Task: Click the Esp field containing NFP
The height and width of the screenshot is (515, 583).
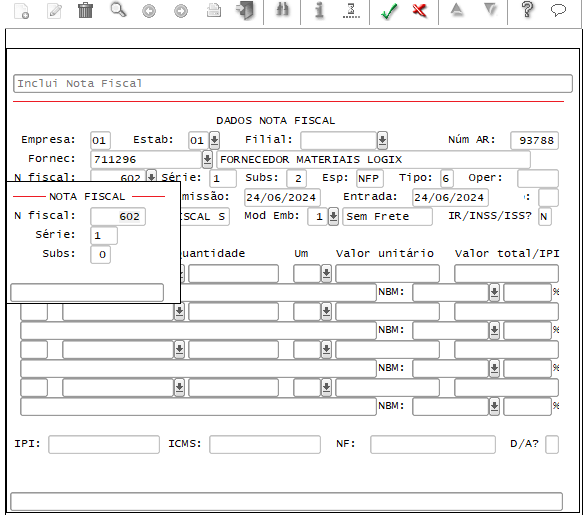Action: 370,178
